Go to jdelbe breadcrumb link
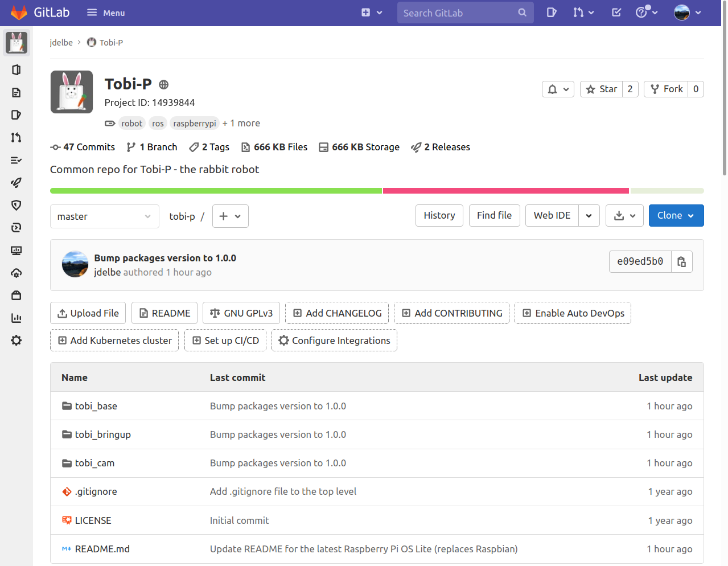 pos(61,43)
